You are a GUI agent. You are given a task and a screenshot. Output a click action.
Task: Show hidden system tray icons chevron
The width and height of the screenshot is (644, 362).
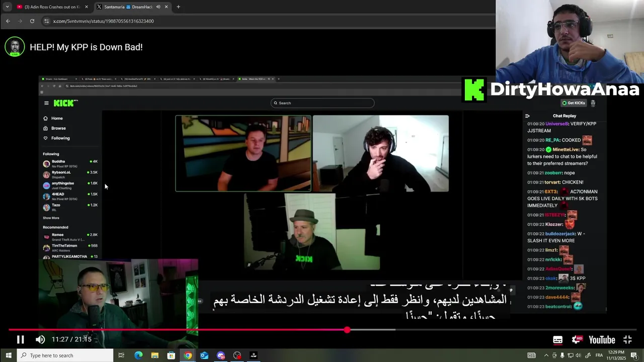(x=546, y=355)
